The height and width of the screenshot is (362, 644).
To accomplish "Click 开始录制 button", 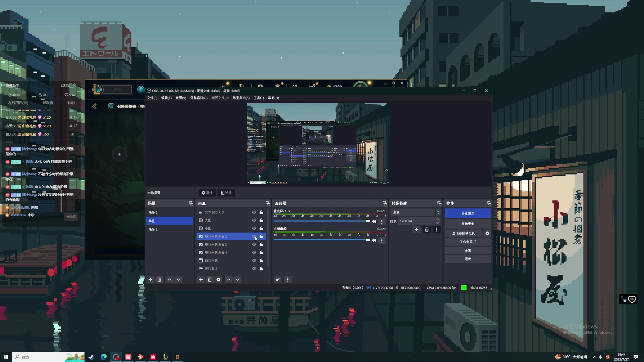I will tap(468, 224).
